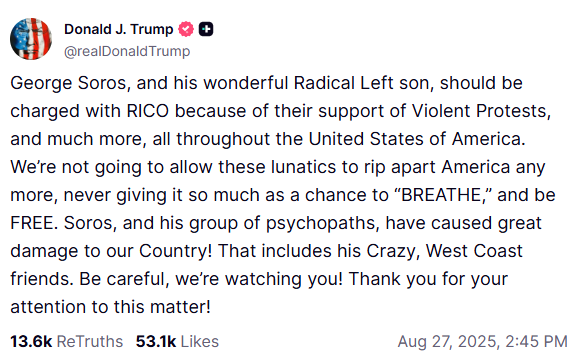Click the phrase "Violent Protests" in the post
582x363 pixels.
pyautogui.click(x=479, y=111)
